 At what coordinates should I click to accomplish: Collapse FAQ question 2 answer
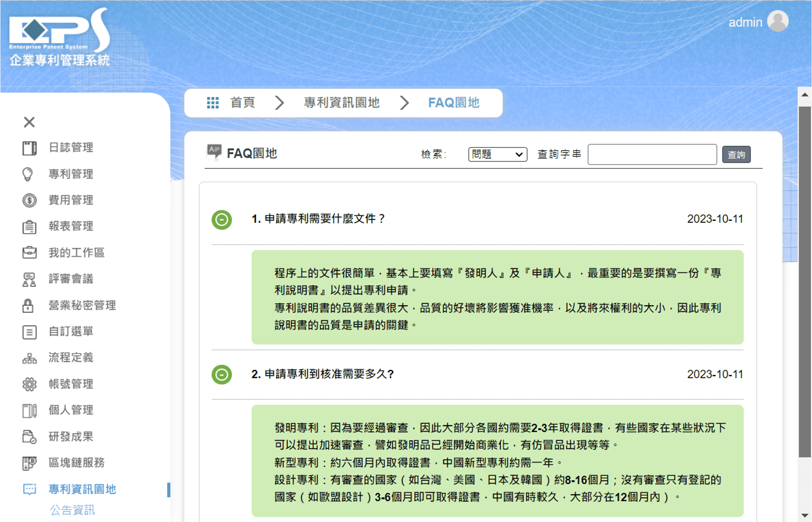tap(222, 375)
